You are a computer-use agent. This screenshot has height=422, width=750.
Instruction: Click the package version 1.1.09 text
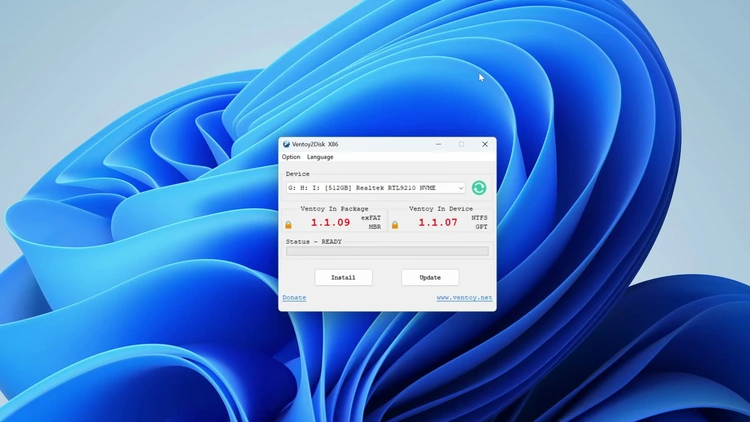331,222
